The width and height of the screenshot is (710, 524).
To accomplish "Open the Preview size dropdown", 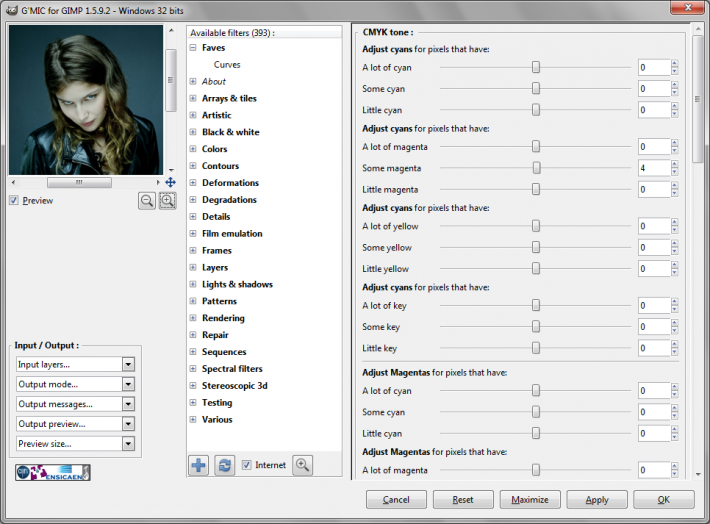I will 76,443.
